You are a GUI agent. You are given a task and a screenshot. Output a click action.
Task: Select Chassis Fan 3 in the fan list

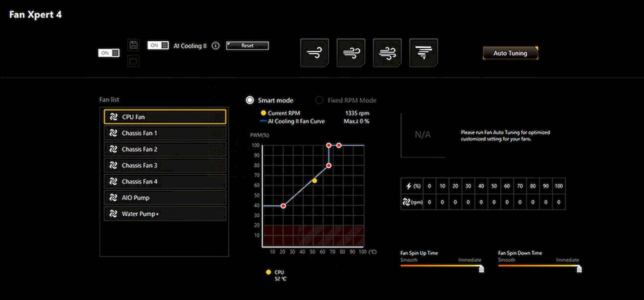[x=165, y=165]
